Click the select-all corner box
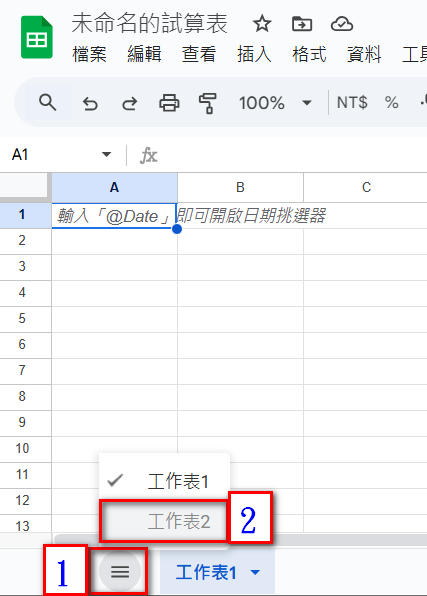 pyautogui.click(x=25, y=186)
